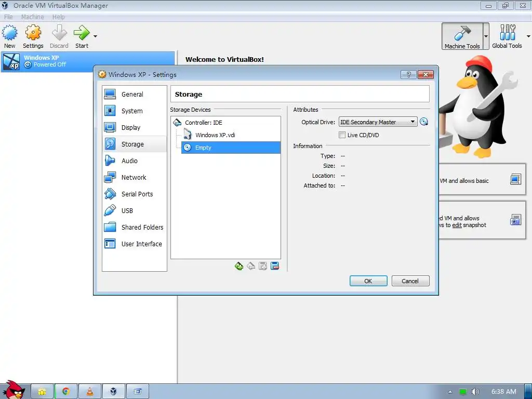Click the volume speaker tray icon

[x=475, y=392]
